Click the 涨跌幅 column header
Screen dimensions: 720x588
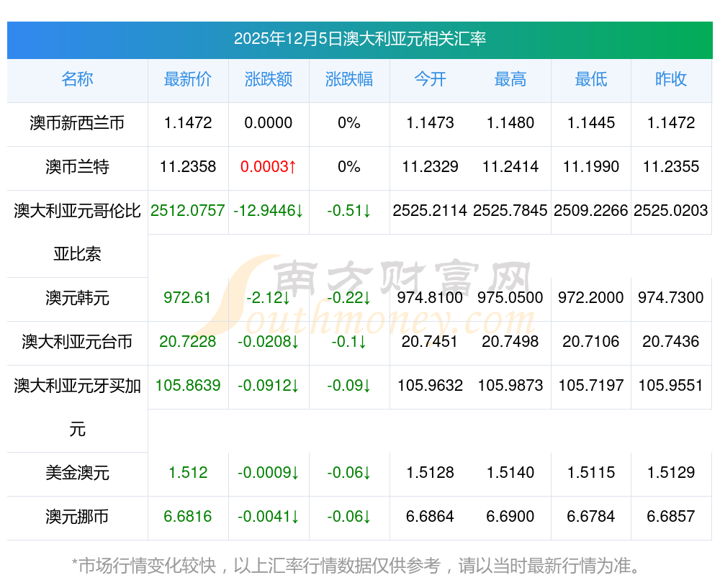point(349,80)
